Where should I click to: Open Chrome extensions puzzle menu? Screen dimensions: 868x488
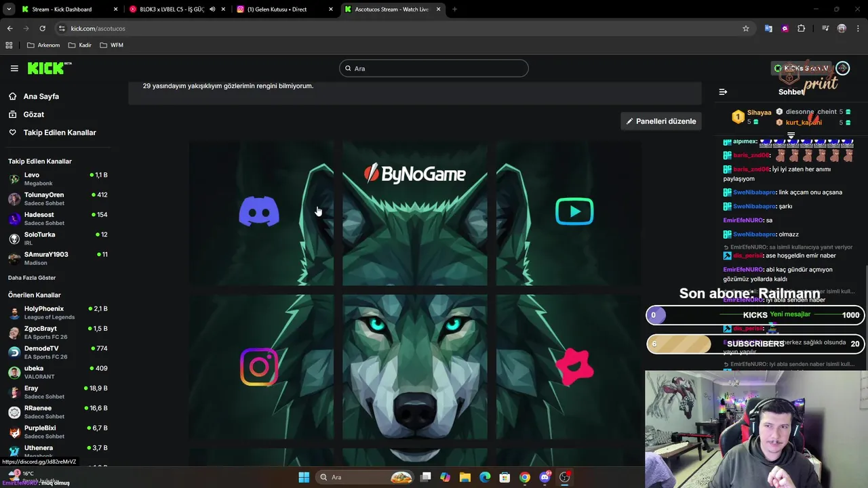[802, 28]
